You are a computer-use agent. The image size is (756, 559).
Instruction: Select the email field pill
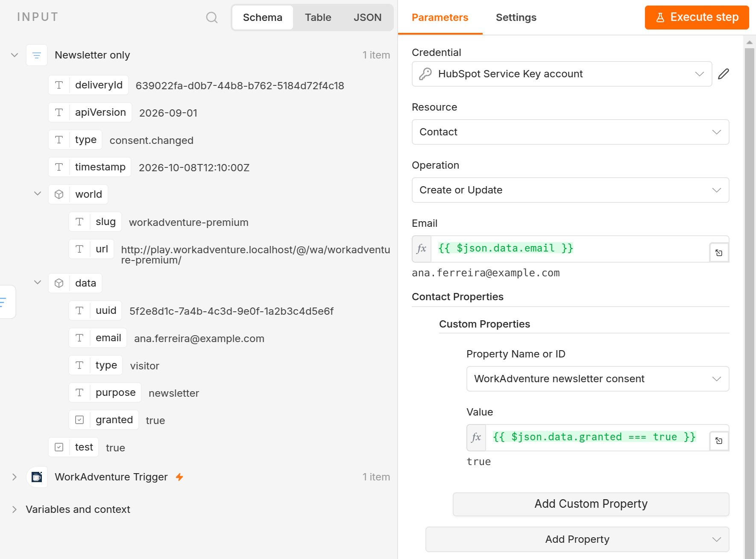[98, 338]
